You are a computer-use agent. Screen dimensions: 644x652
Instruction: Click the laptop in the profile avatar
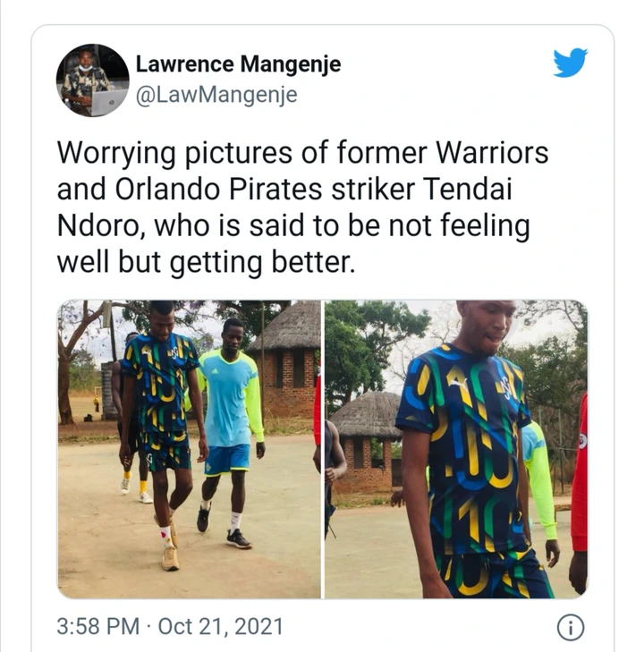click(108, 101)
